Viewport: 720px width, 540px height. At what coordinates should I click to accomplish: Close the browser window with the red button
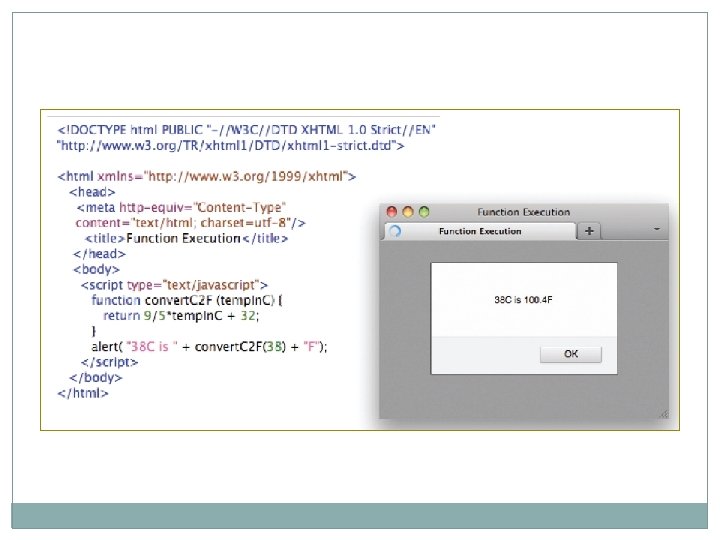click(392, 212)
